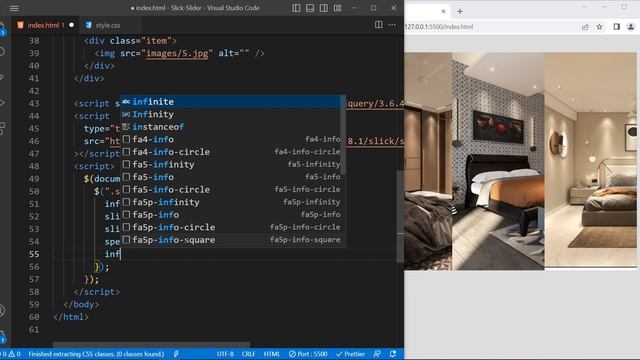The width and height of the screenshot is (640, 360).
Task: Click the patterned wallpaper bedroom slide
Action: tap(498, 161)
